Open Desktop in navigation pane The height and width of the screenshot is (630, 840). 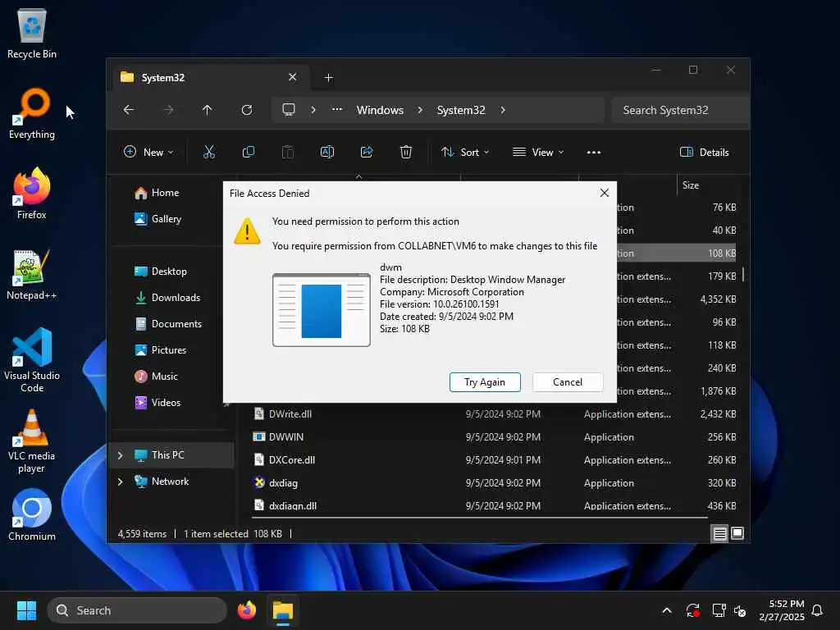point(169,271)
